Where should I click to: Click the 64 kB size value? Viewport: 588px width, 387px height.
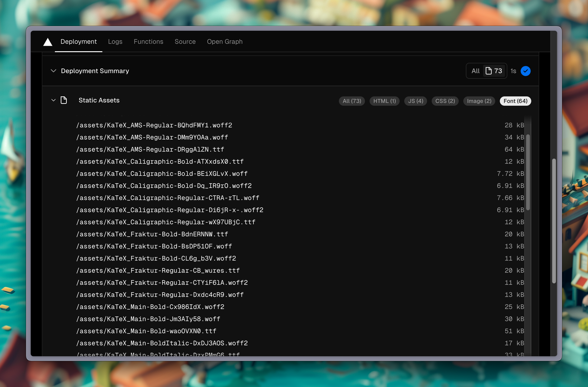(514, 149)
